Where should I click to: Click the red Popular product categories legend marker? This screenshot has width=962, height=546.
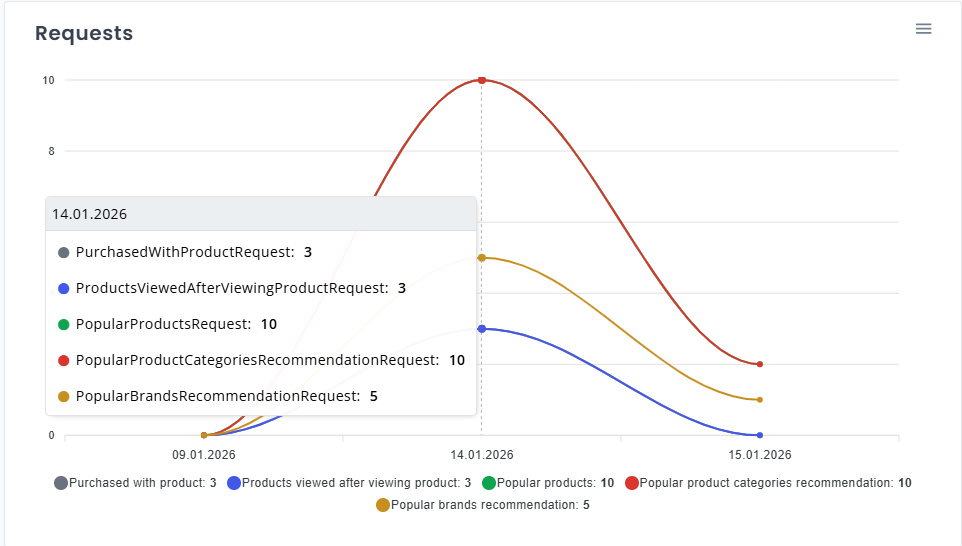pos(632,483)
